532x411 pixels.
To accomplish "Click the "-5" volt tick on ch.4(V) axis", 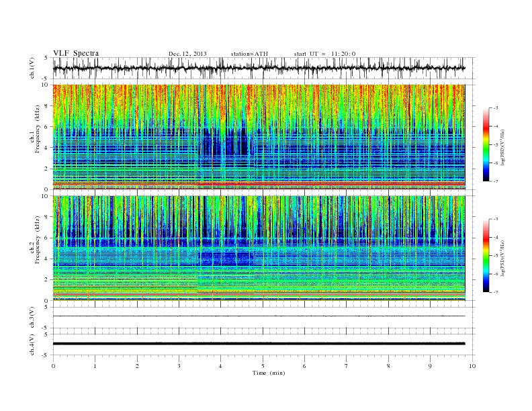I will tap(46, 355).
